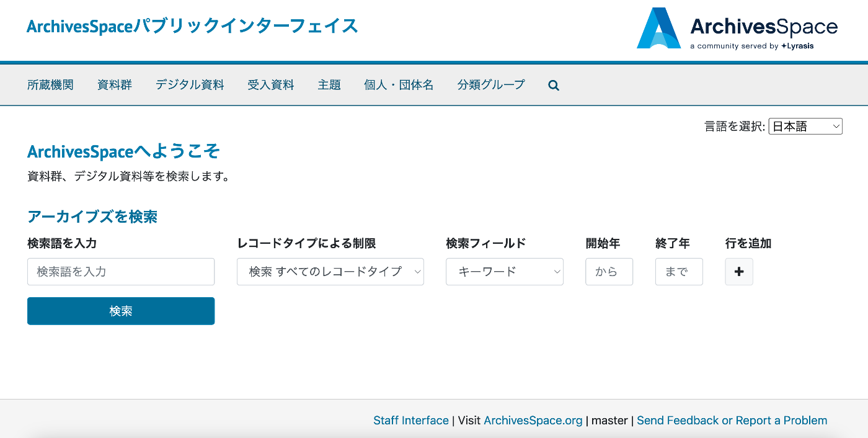Open the Staff Interface link
This screenshot has height=438, width=868.
pos(411,421)
